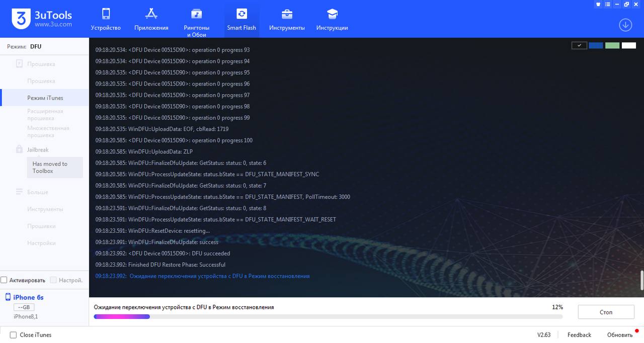
Task: Open the downloads manager arrow icon
Action: click(x=625, y=25)
